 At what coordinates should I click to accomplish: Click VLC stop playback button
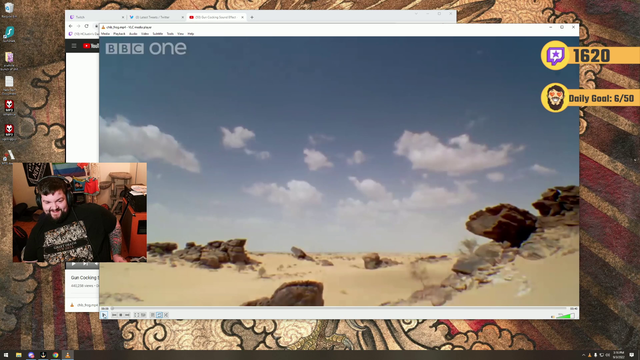click(121, 315)
